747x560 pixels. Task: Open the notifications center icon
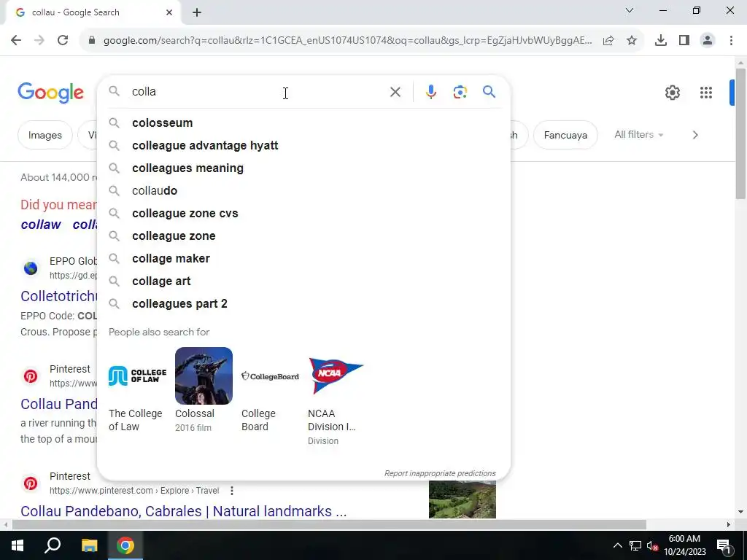tap(724, 545)
